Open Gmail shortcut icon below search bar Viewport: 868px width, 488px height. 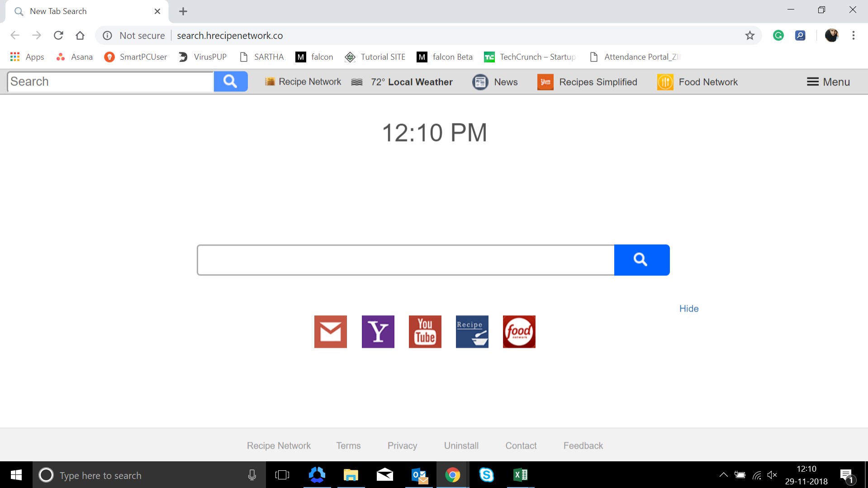(x=330, y=332)
